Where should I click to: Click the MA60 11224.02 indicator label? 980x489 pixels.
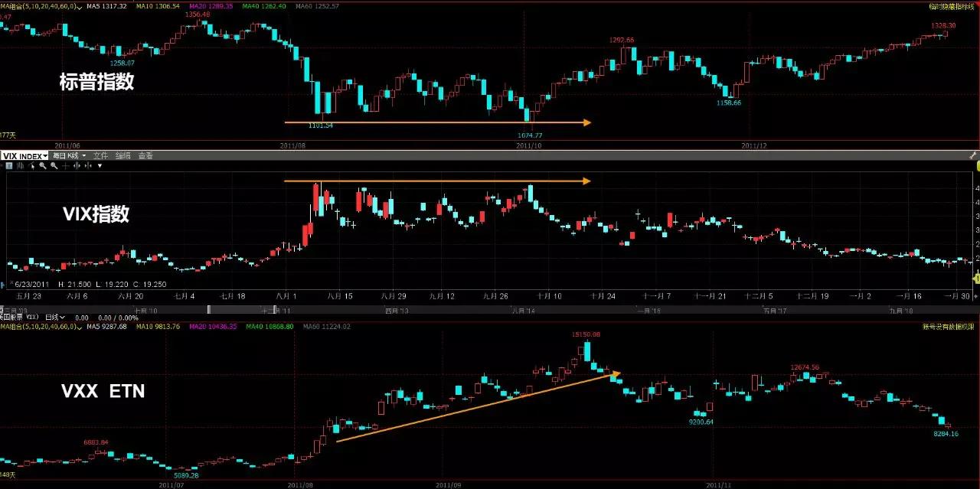pyautogui.click(x=327, y=327)
